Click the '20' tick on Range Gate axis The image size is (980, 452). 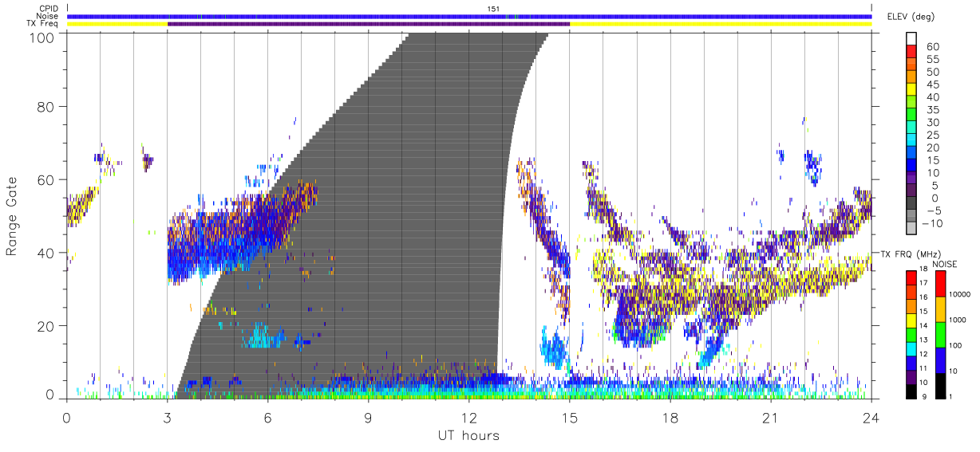point(46,326)
